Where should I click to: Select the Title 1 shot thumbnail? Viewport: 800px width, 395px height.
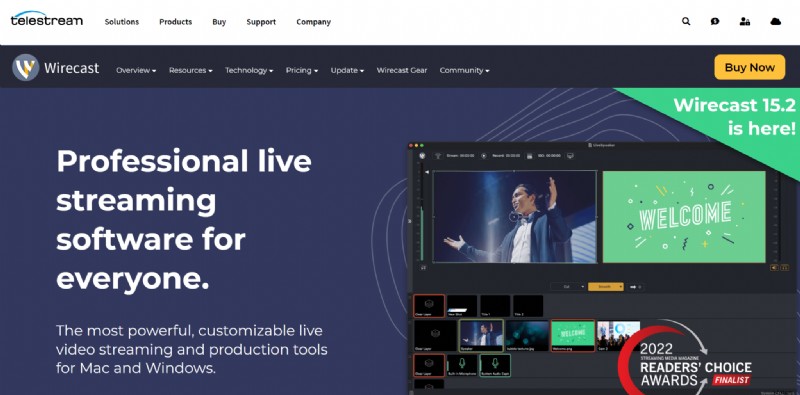click(495, 306)
